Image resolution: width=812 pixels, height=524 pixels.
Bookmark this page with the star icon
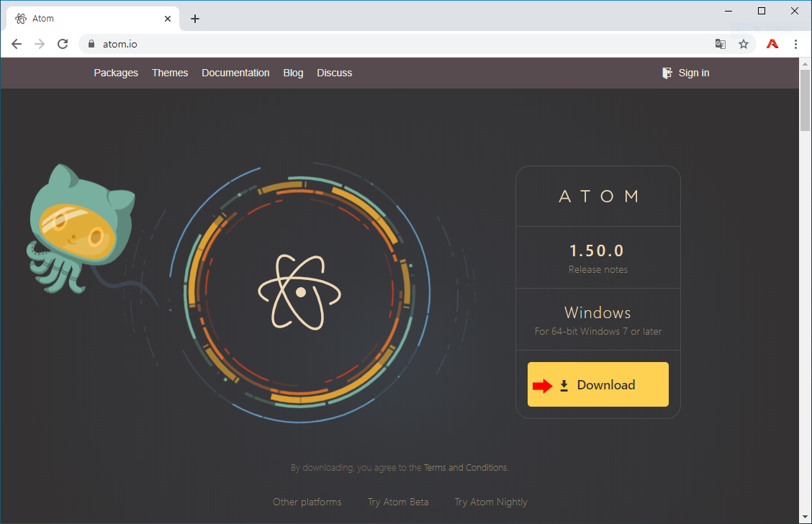click(x=744, y=44)
